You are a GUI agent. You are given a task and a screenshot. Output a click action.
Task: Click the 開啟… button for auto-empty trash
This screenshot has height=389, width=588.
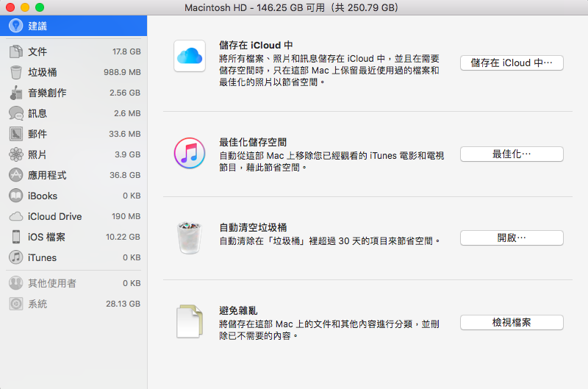(x=512, y=238)
